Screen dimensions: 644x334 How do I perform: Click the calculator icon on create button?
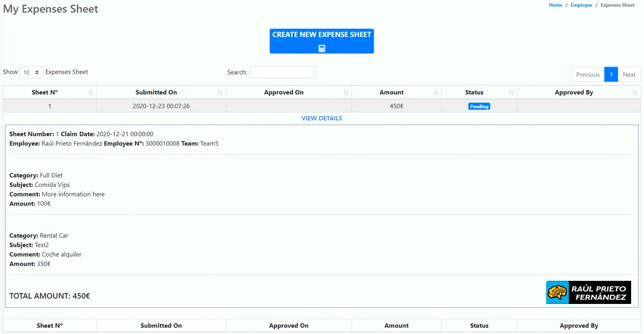pyautogui.click(x=321, y=48)
